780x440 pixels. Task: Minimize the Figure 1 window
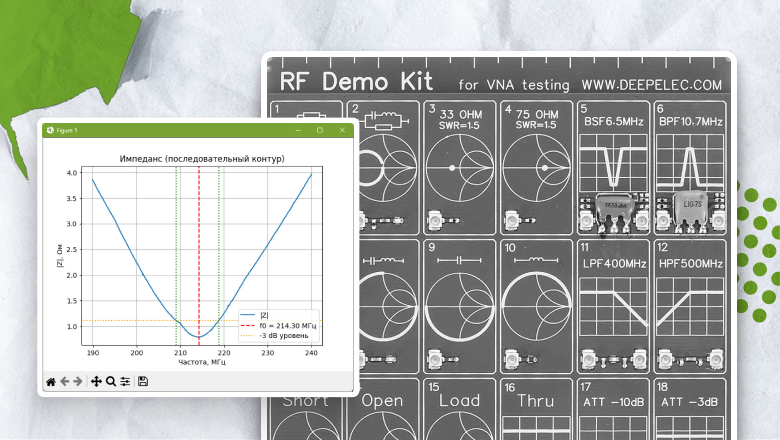pos(298,130)
